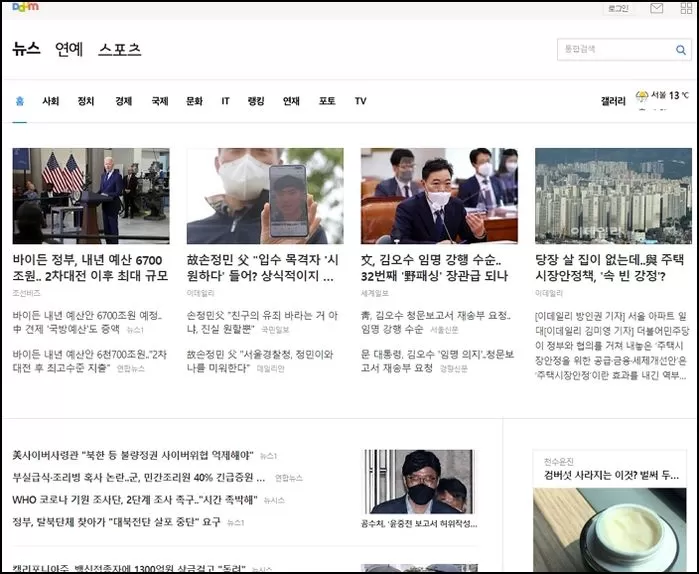The image size is (699, 574).
Task: Select the 문화 tab
Action: point(194,101)
